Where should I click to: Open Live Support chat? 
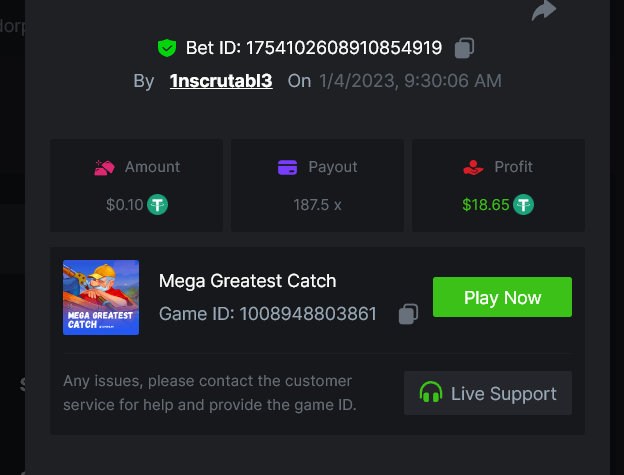pos(488,393)
